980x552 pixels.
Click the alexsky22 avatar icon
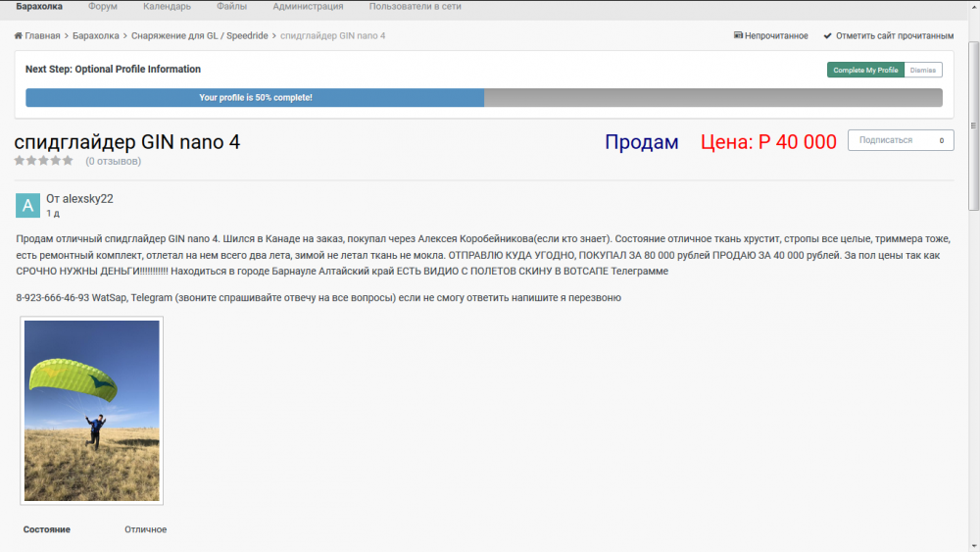27,205
